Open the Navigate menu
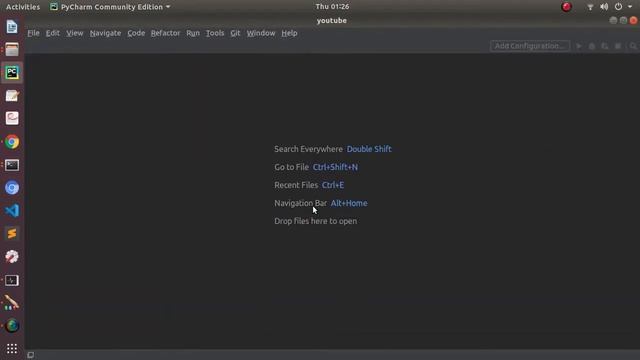This screenshot has height=360, width=640. [105, 33]
